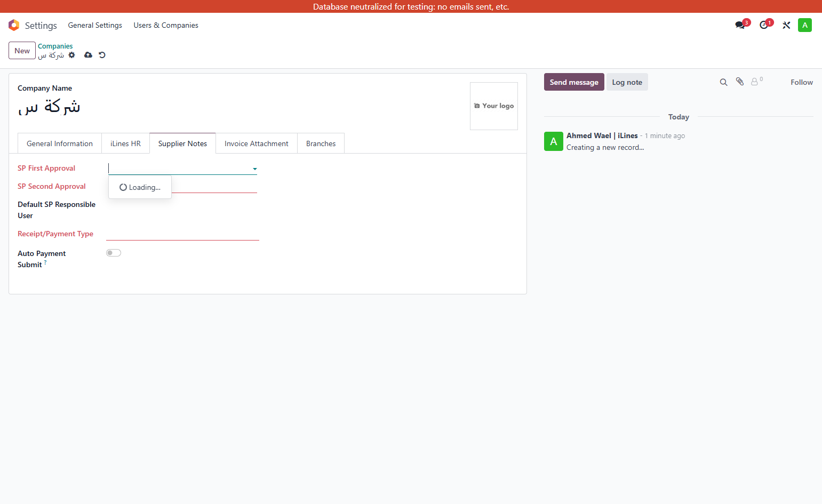
Task: Open the user avatar menu
Action: (804, 25)
